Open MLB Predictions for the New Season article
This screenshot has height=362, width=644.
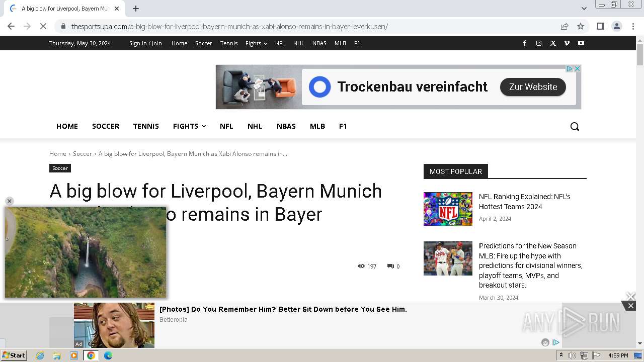[x=531, y=265]
